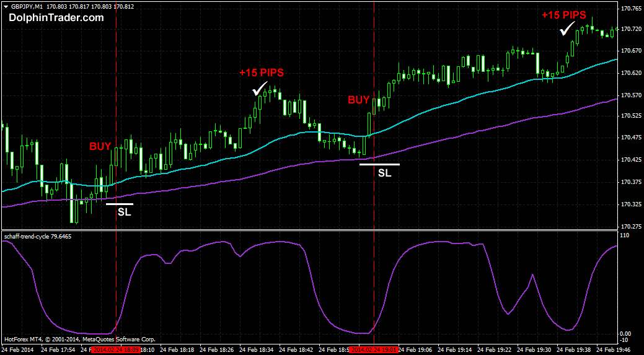Click the 170.765 price on the scale
Screen dimensions: 644x355
click(x=631, y=9)
